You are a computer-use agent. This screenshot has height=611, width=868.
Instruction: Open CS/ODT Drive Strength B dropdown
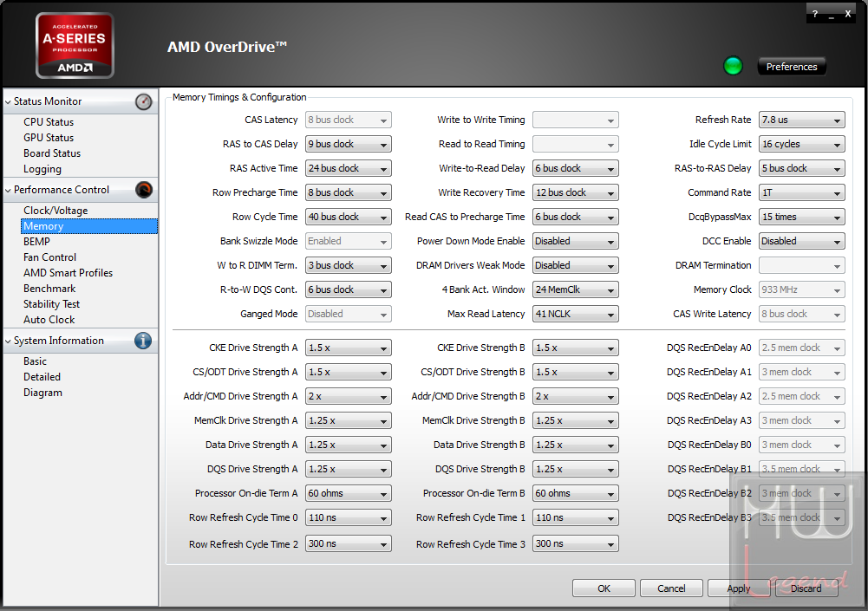[576, 372]
